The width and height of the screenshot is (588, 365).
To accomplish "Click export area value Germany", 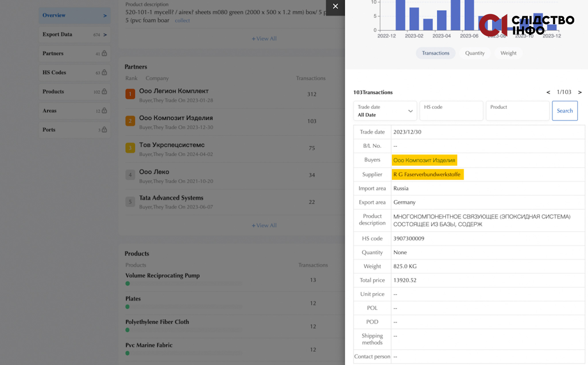I will (404, 202).
